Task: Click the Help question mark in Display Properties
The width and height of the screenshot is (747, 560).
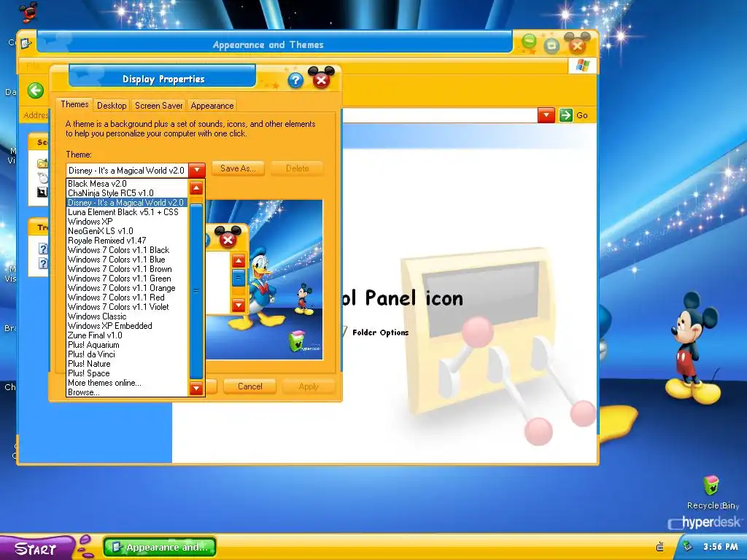Action: (x=295, y=80)
